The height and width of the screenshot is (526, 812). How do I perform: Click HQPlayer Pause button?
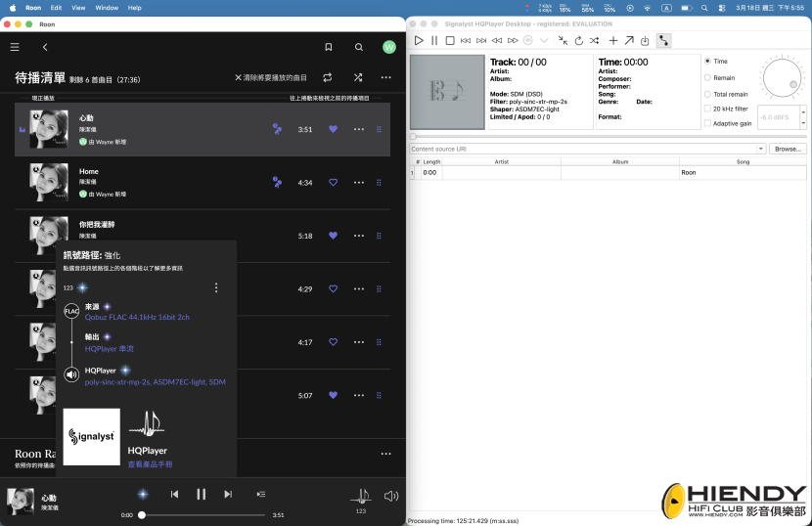point(434,40)
